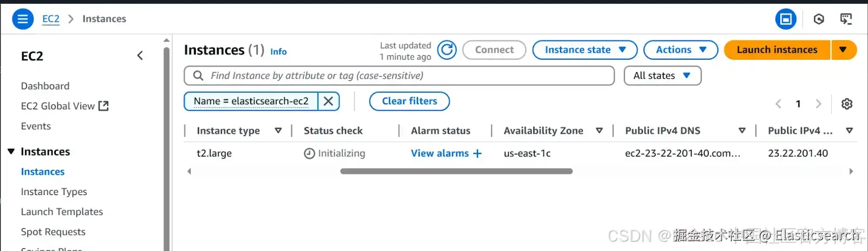The height and width of the screenshot is (251, 868).
Task: Open the CloudShell icon in header
Action: (x=846, y=20)
